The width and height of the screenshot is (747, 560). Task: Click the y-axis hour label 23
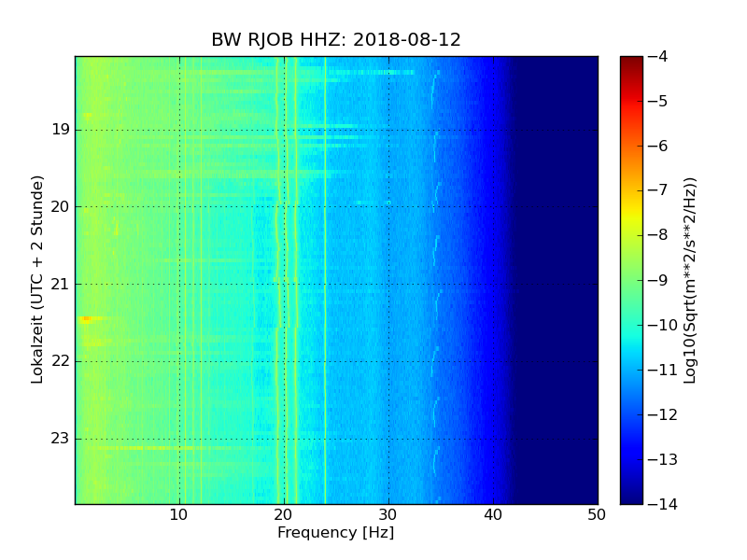click(61, 439)
